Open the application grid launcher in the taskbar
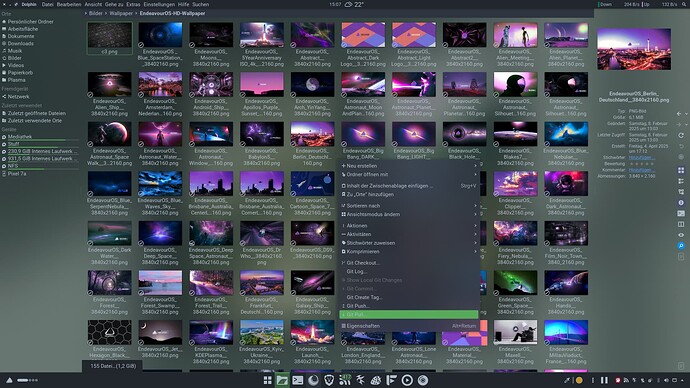 point(267,380)
